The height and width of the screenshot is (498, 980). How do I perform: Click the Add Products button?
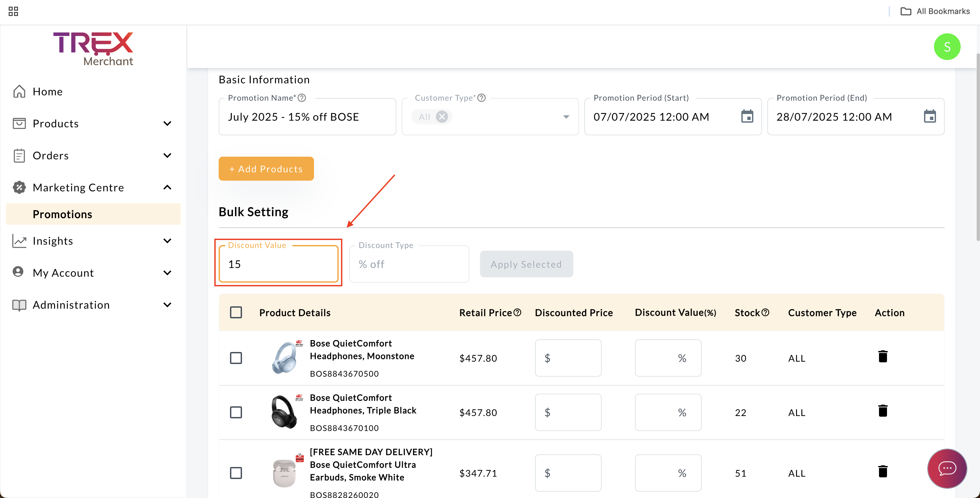tap(266, 169)
